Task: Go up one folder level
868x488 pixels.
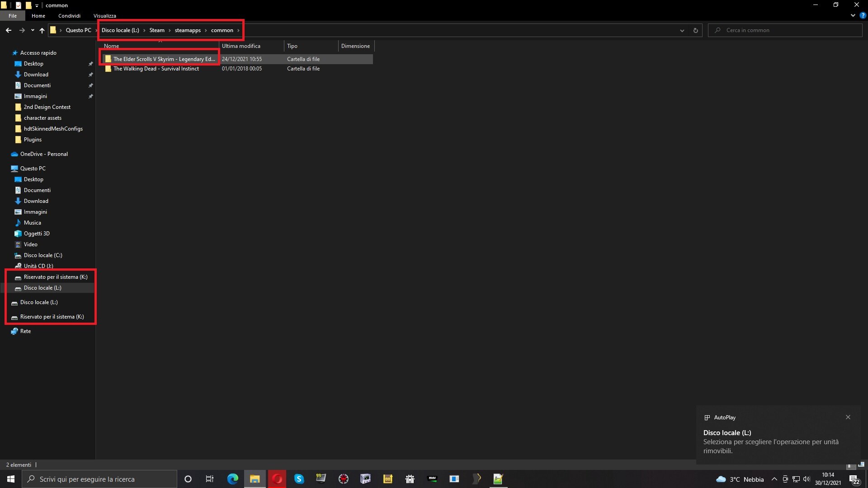Action: pyautogui.click(x=42, y=30)
